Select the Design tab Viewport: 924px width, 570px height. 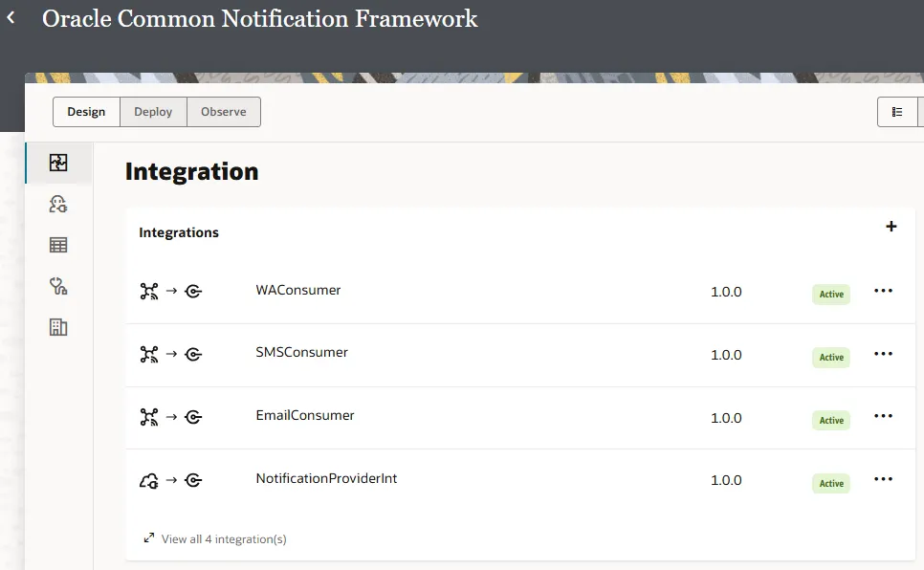point(86,111)
